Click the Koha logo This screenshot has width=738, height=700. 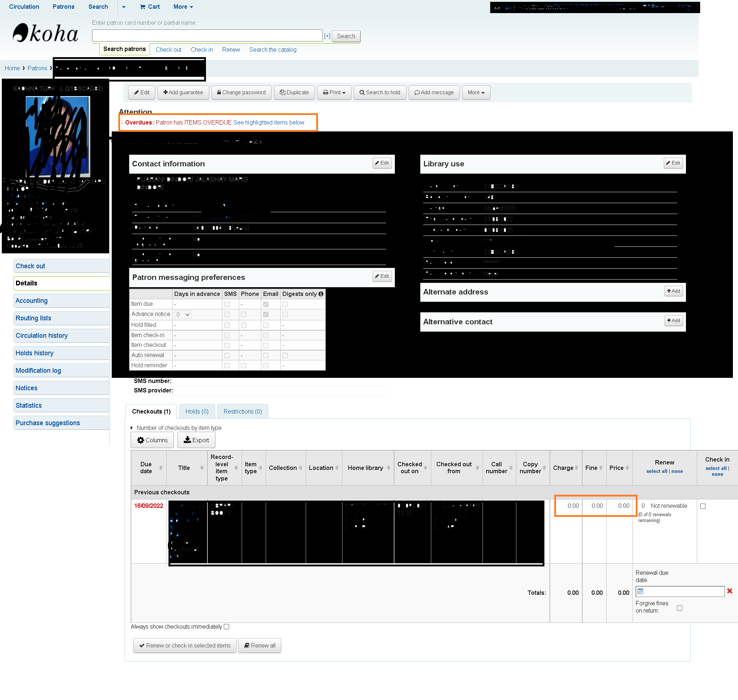(45, 33)
